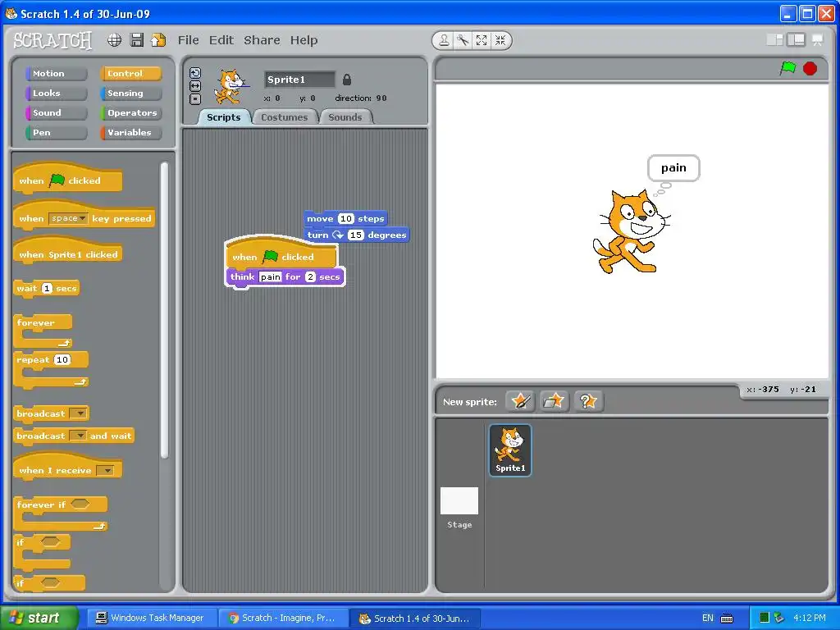The height and width of the screenshot is (630, 840).
Task: Open the Edit menu
Action: (221, 40)
